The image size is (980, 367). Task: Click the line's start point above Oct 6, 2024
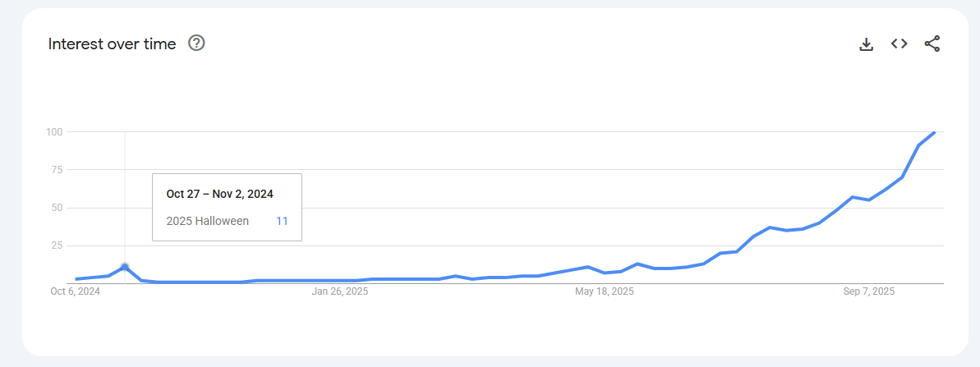pos(76,279)
